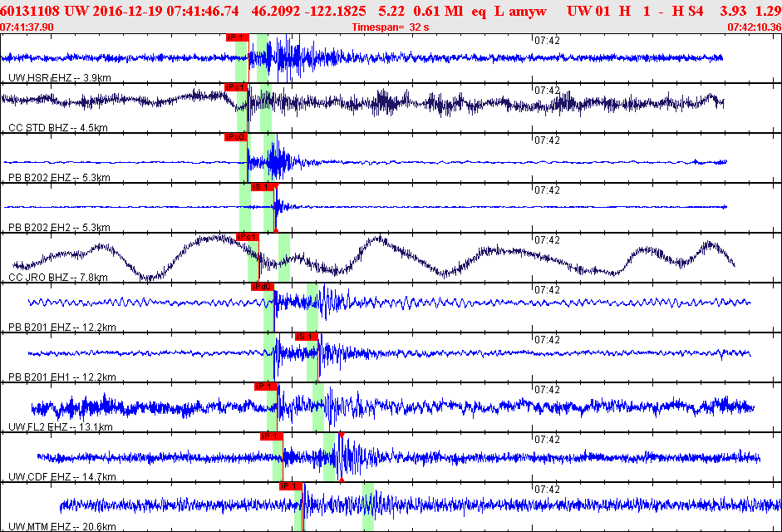
Task: Select iS 1 pick flag on B202 EH2 trace
Action: coord(263,187)
